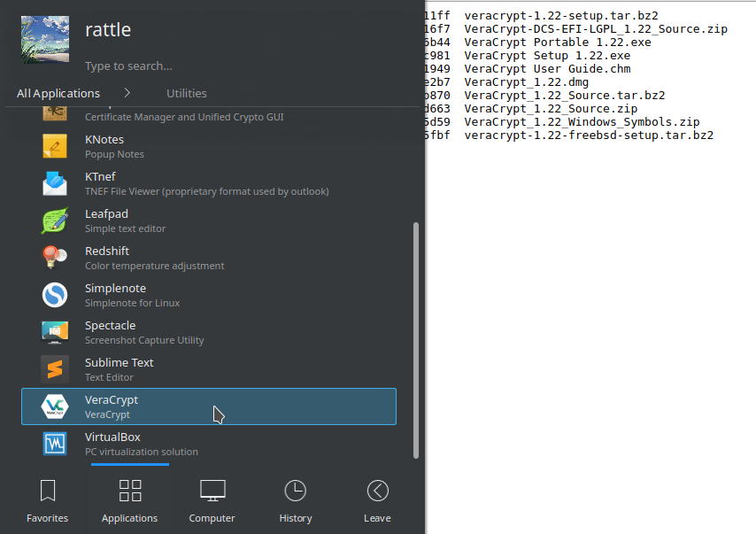
Task: Select the Utilities breadcrumb
Action: 187,93
